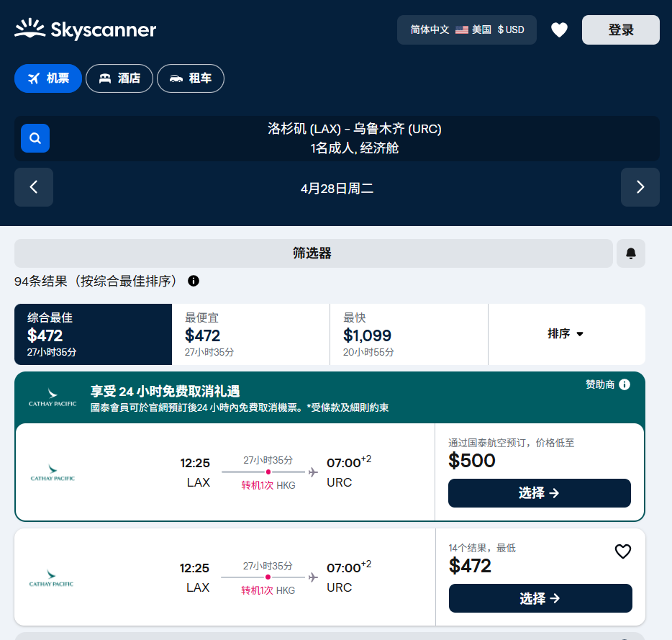Select the 最快 fastest sorting tab
The height and width of the screenshot is (640, 672).
click(408, 334)
